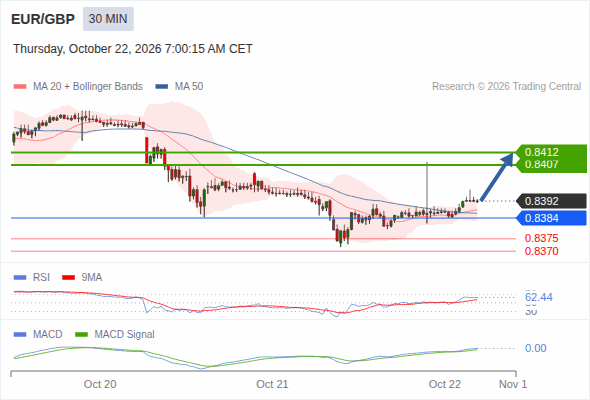
Task: Click the red 9MA legend swatch
Action: pos(68,278)
